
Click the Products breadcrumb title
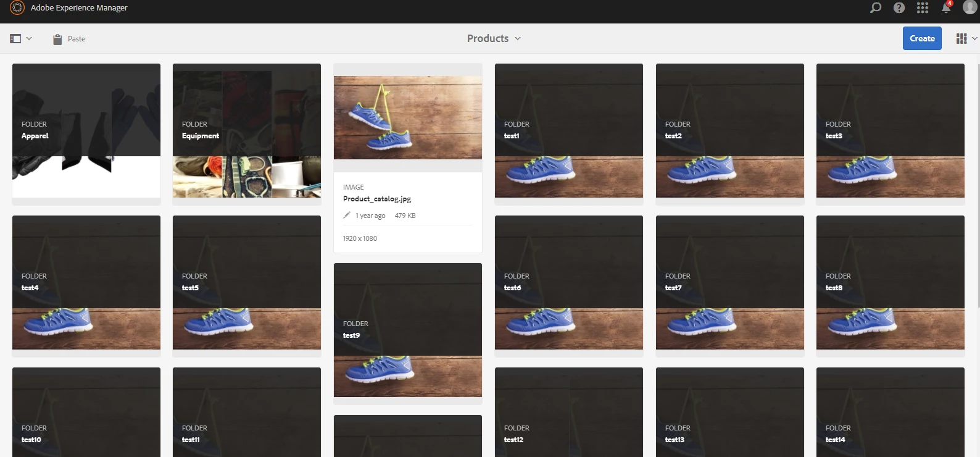[488, 38]
